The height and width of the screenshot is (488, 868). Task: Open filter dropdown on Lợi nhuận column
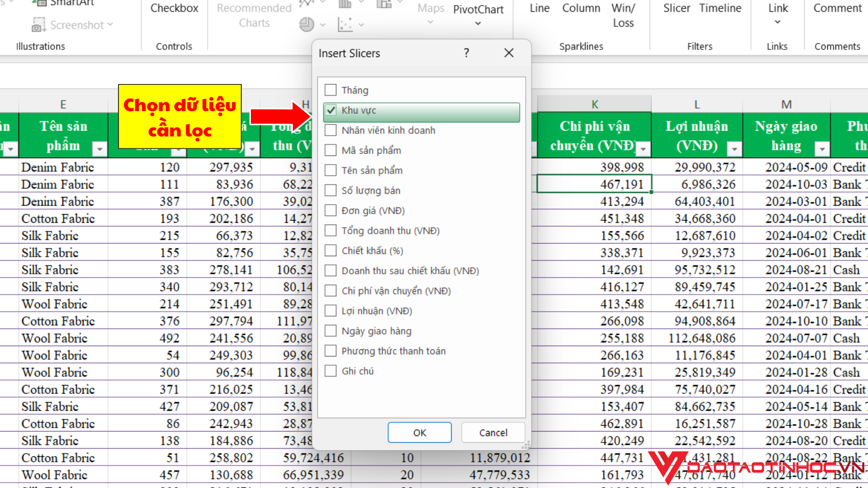(735, 148)
